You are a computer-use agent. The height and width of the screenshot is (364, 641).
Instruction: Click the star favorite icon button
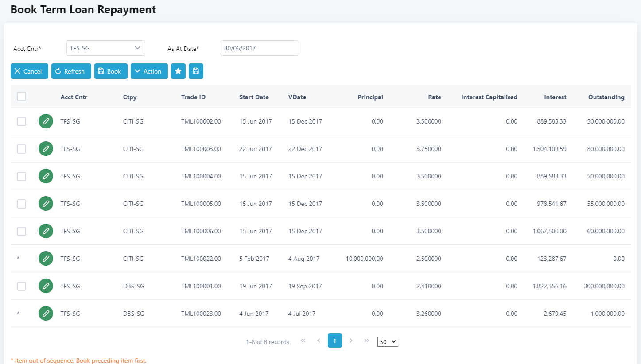click(178, 71)
